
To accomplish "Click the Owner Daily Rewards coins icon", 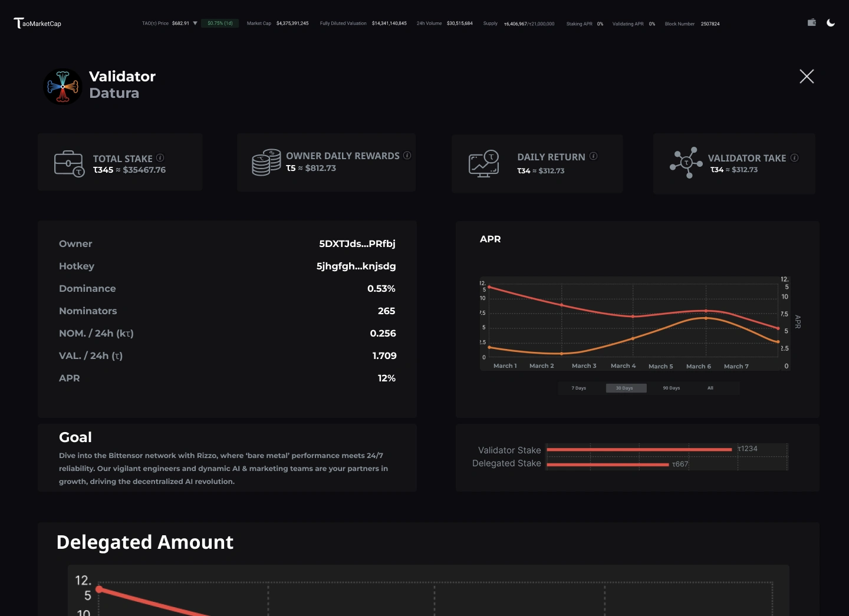I will (x=266, y=162).
